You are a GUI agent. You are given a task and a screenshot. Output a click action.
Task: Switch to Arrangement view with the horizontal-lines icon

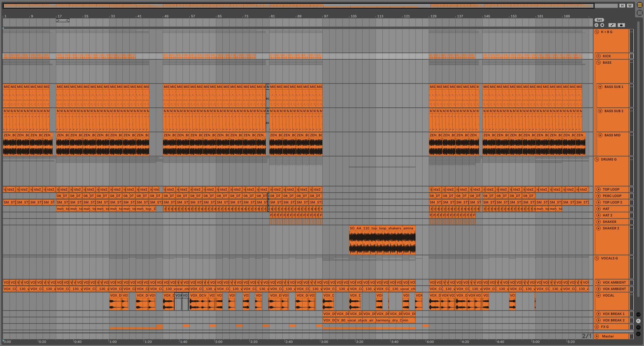[640, 5]
